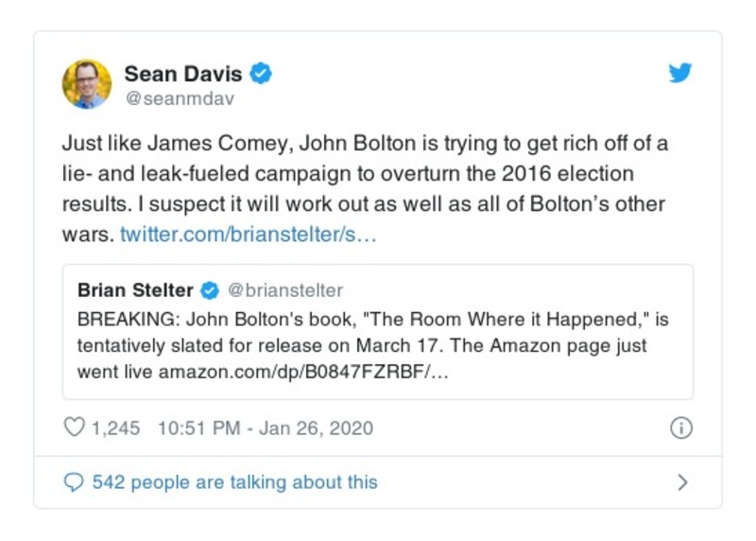Open the Sean Davis display name
Screen dimensions: 756x541
[183, 74]
